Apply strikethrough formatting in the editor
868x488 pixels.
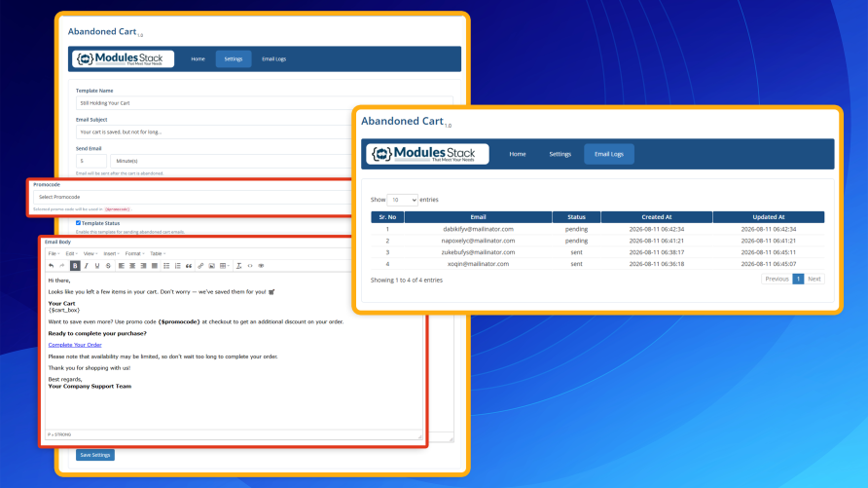(x=108, y=266)
